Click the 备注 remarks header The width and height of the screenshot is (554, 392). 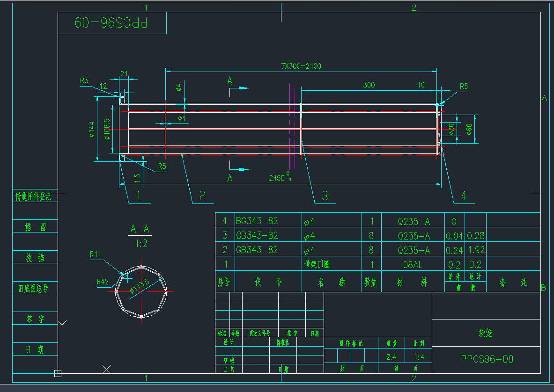pos(513,282)
